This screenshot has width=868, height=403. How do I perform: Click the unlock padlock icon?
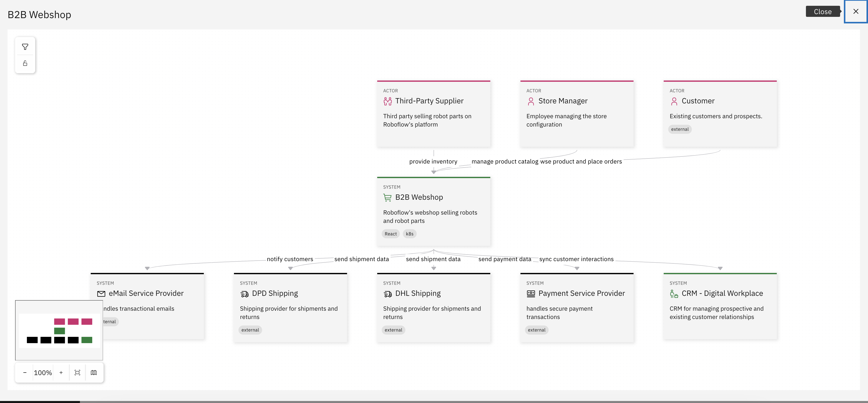tap(25, 63)
